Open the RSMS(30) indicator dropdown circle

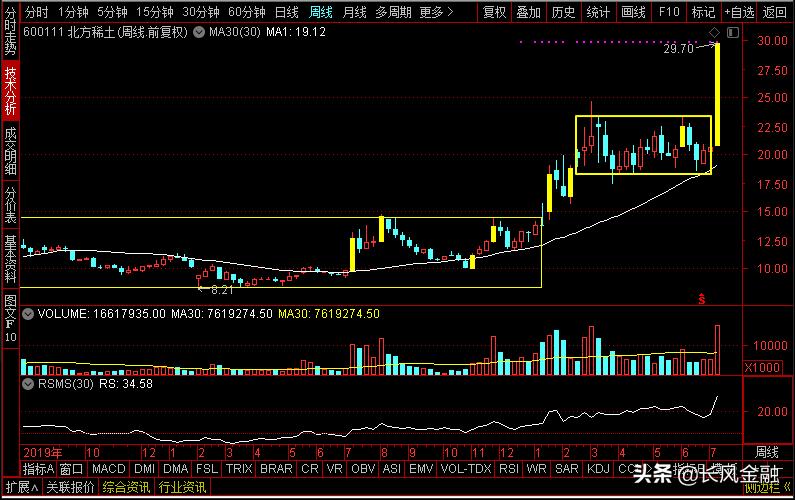tap(28, 384)
